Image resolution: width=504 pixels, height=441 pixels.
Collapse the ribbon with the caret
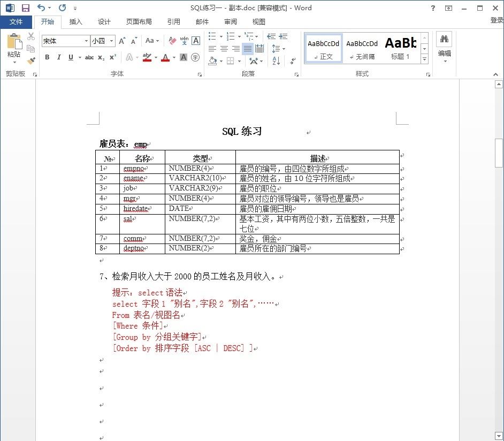pos(495,74)
